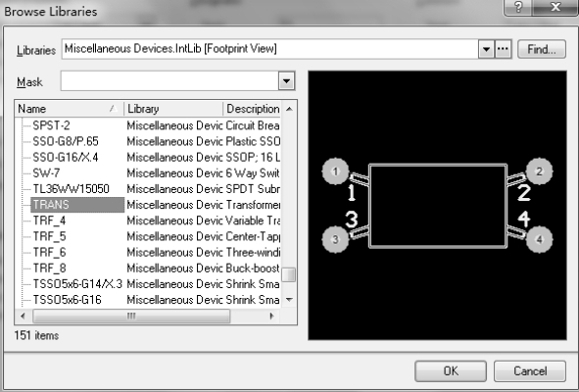Viewport: 579px width, 392px height.
Task: Click the Cancel button
Action: [x=530, y=371]
